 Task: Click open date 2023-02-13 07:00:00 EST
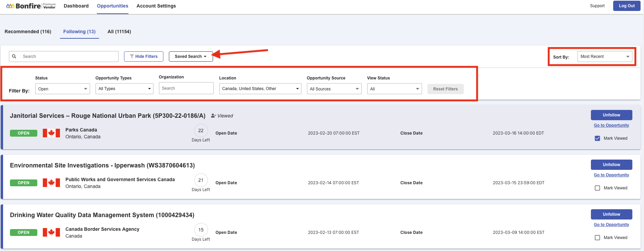click(x=333, y=233)
